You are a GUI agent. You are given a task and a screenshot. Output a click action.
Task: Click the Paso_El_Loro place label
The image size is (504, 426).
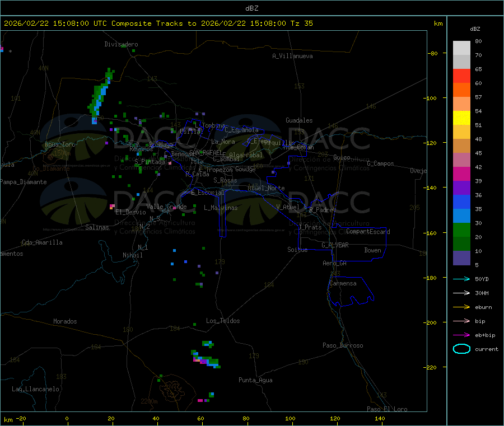387,409
